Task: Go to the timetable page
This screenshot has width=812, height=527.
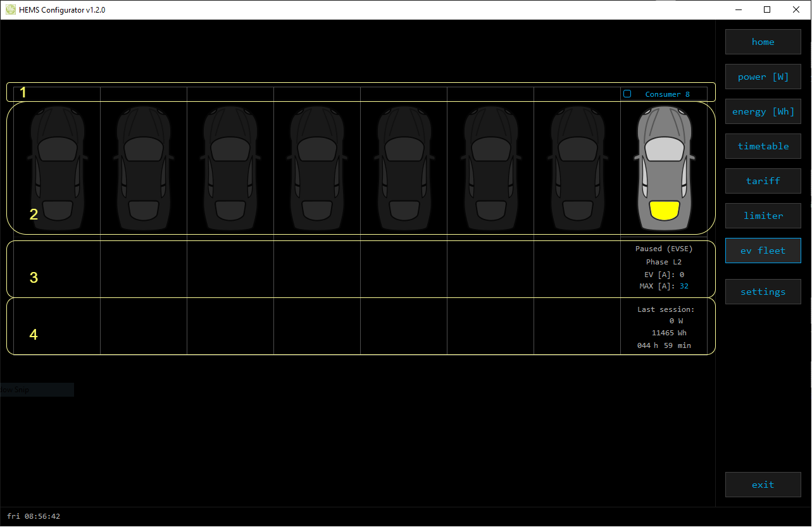Action: click(763, 146)
